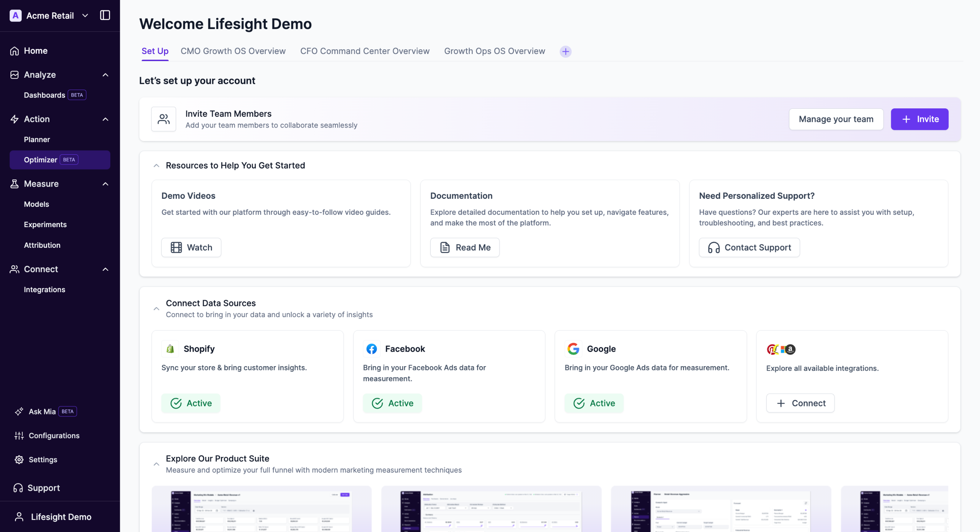980x532 pixels.
Task: Click the add new tab plus icon
Action: (x=565, y=51)
